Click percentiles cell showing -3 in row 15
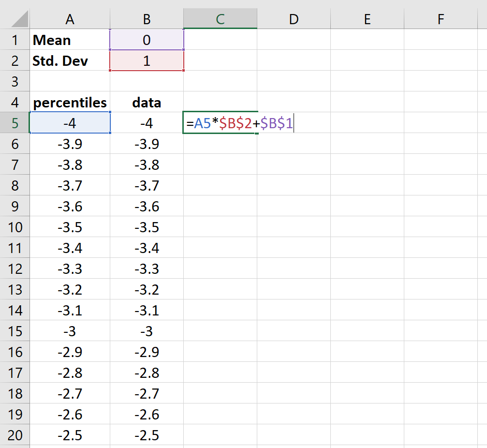This screenshot has height=448, width=487. pos(70,331)
